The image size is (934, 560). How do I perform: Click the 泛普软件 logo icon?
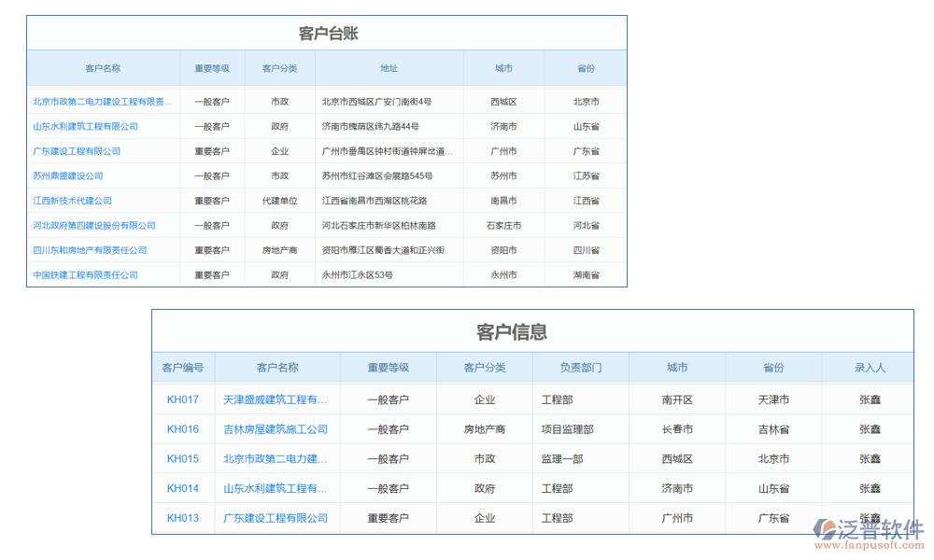pyautogui.click(x=824, y=527)
